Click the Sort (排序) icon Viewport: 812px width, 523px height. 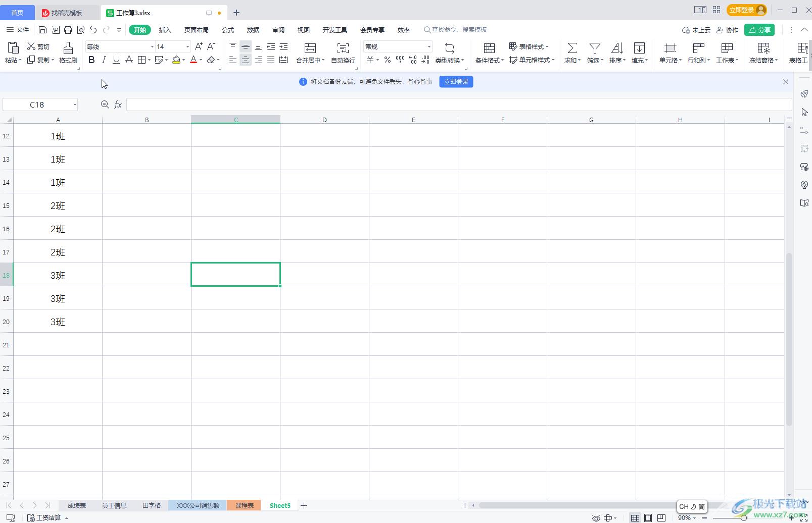617,48
